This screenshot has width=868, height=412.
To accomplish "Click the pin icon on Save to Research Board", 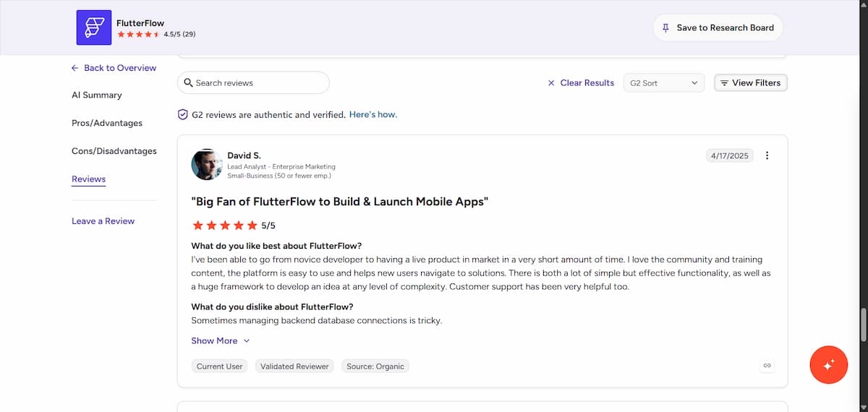I will (666, 27).
